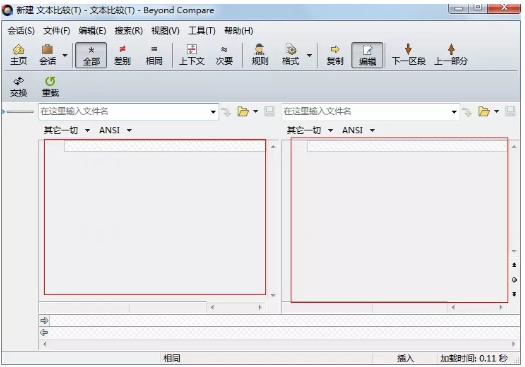Open the 视图(V) menu
Image resolution: width=525 pixels, height=367 pixels.
pos(165,31)
